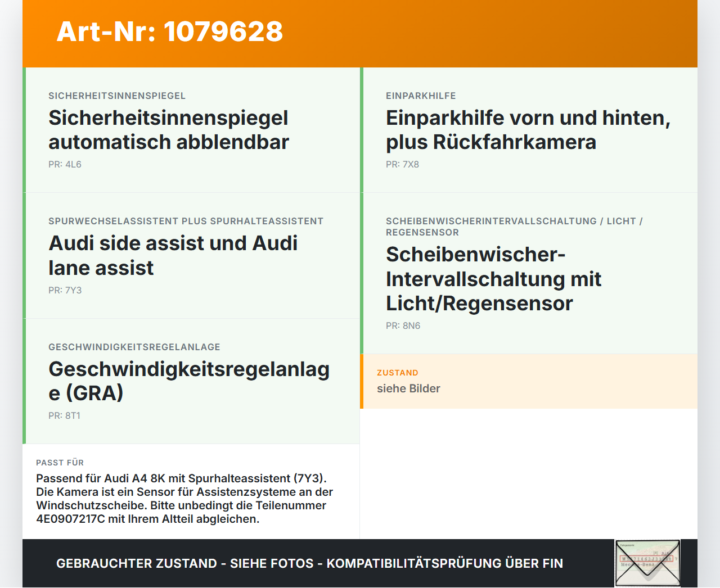The height and width of the screenshot is (588, 720).
Task: Click 'Scheibenwischer-Intervallschaltung mit Licht/Regensensor' title
Action: tap(494, 279)
